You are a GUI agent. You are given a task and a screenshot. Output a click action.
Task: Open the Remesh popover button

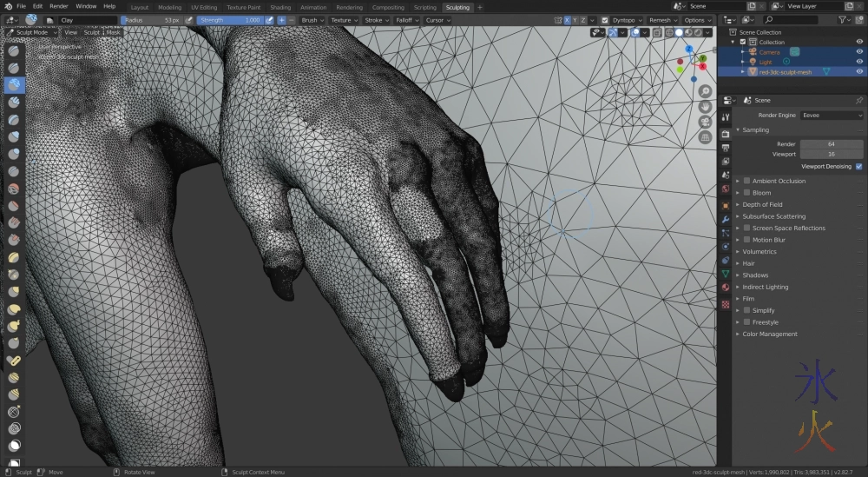click(x=662, y=20)
